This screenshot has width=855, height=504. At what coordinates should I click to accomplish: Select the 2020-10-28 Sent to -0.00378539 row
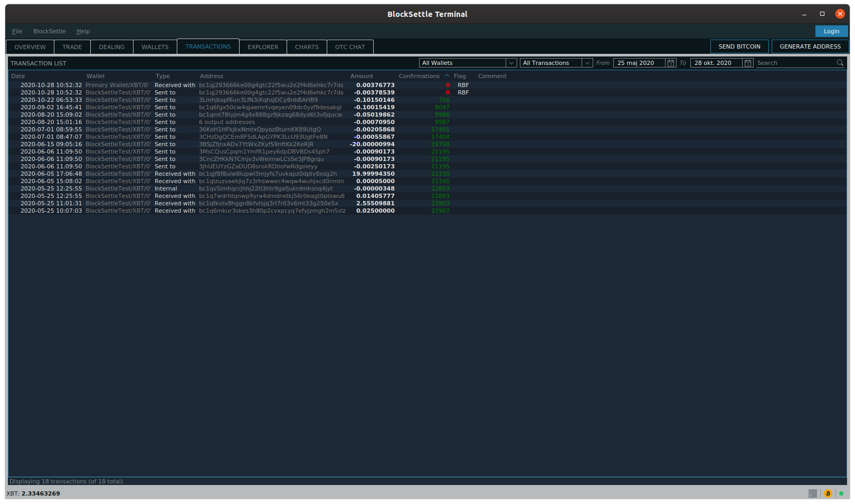click(427, 92)
